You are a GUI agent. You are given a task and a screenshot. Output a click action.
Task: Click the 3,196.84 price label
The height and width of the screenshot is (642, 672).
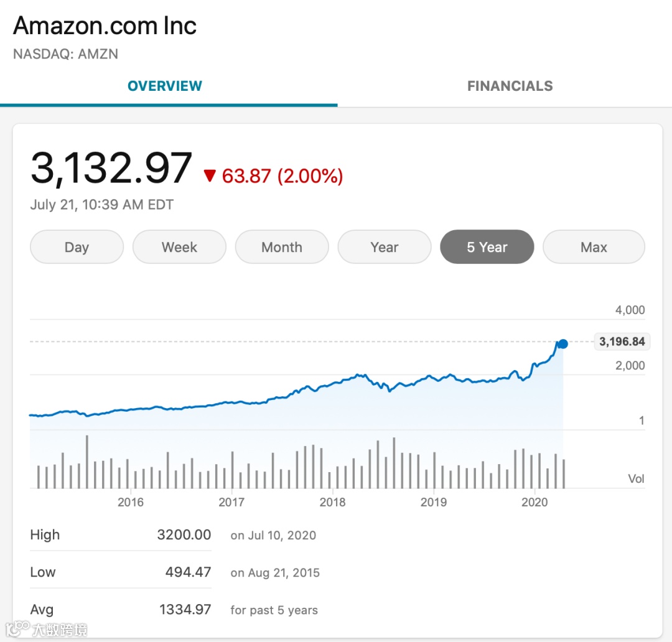coord(622,342)
